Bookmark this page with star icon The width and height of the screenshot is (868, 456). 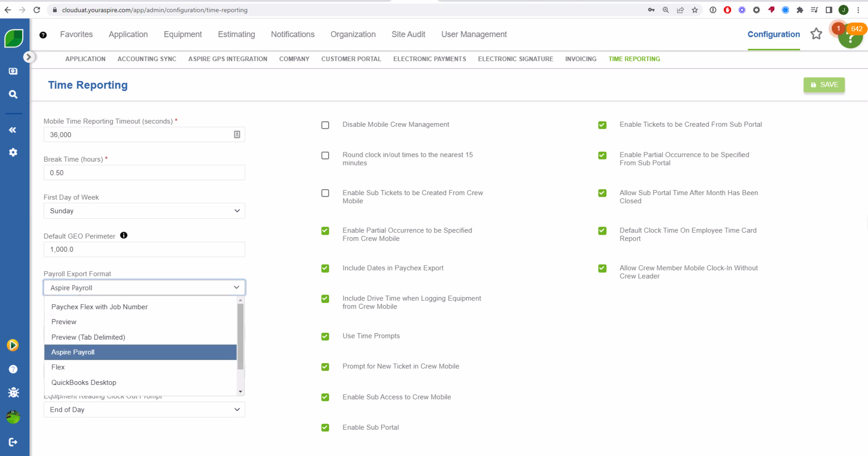(695, 10)
